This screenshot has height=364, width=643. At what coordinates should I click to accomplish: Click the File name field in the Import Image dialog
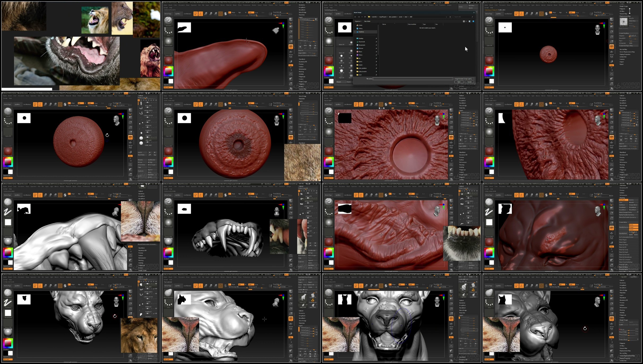[x=412, y=79]
